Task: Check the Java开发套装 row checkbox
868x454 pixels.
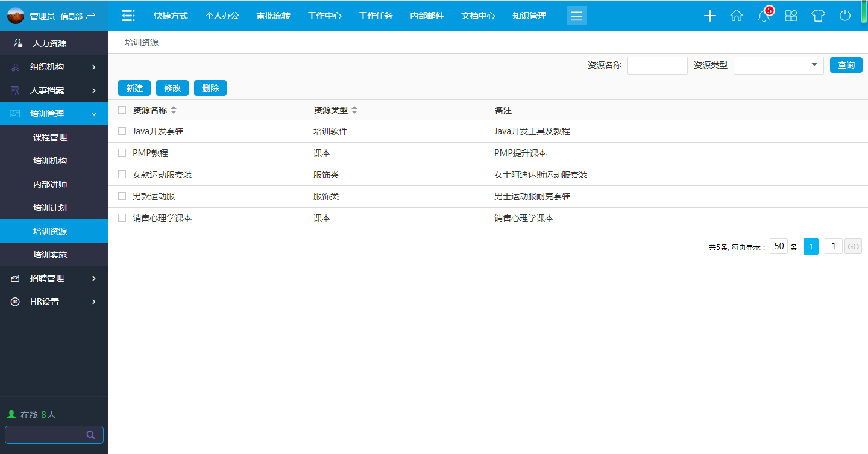Action: (122, 131)
